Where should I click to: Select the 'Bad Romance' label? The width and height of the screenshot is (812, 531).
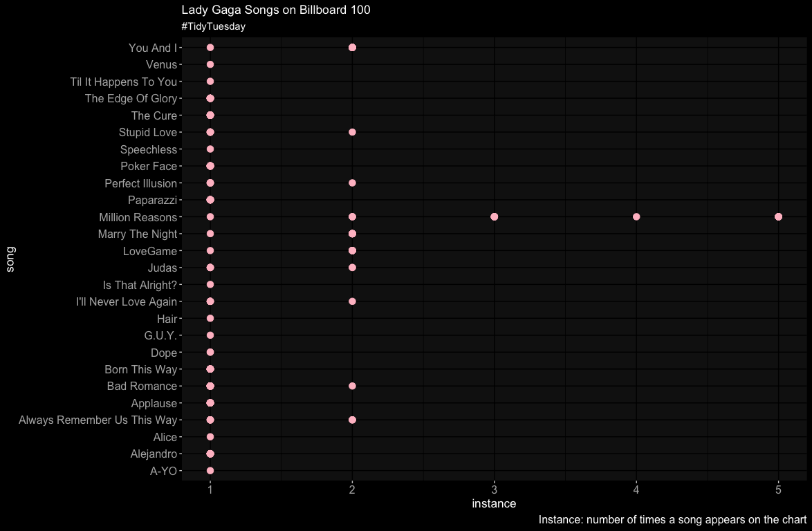[142, 386]
